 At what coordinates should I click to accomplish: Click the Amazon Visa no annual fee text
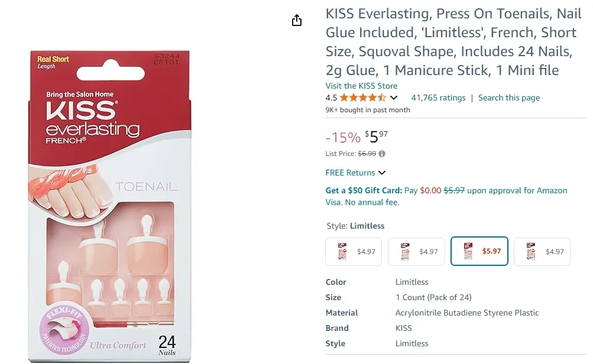362,202
